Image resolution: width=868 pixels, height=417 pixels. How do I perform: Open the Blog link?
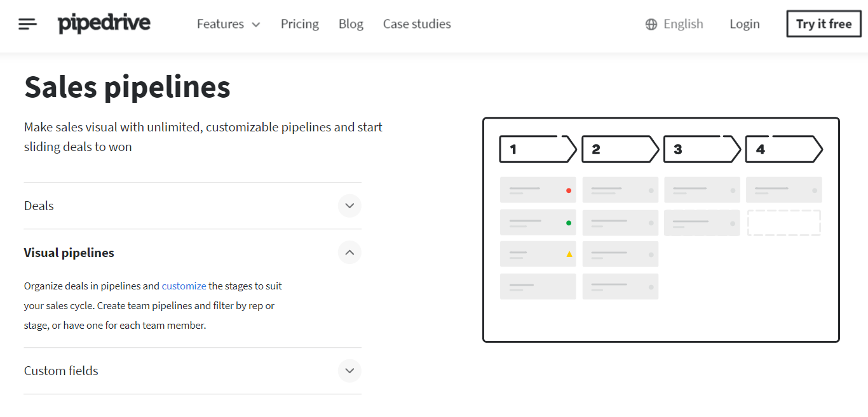tap(351, 24)
